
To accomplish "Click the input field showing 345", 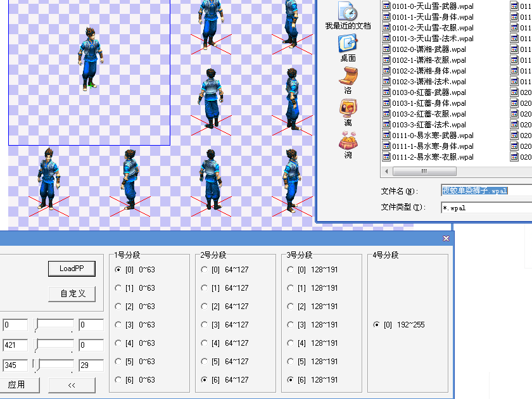I will pos(15,365).
